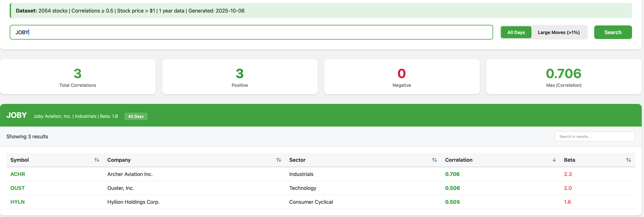This screenshot has width=644, height=217.
Task: Click the Company column sort arrows icon
Action: (x=279, y=160)
